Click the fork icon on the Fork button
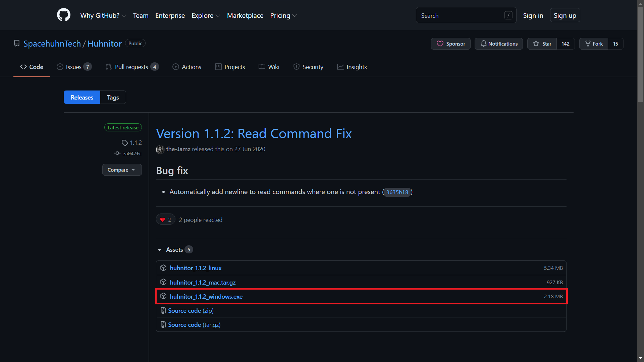The height and width of the screenshot is (362, 644). (588, 44)
